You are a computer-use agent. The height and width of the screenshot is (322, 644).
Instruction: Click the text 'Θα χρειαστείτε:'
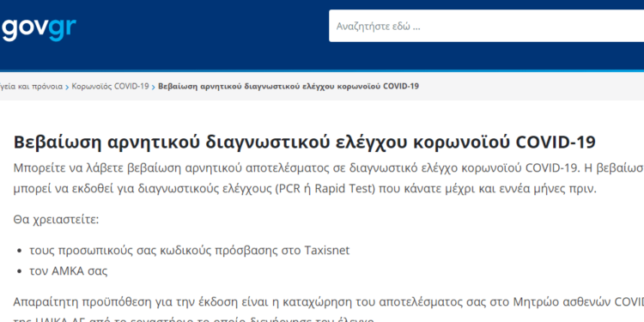pyautogui.click(x=57, y=220)
